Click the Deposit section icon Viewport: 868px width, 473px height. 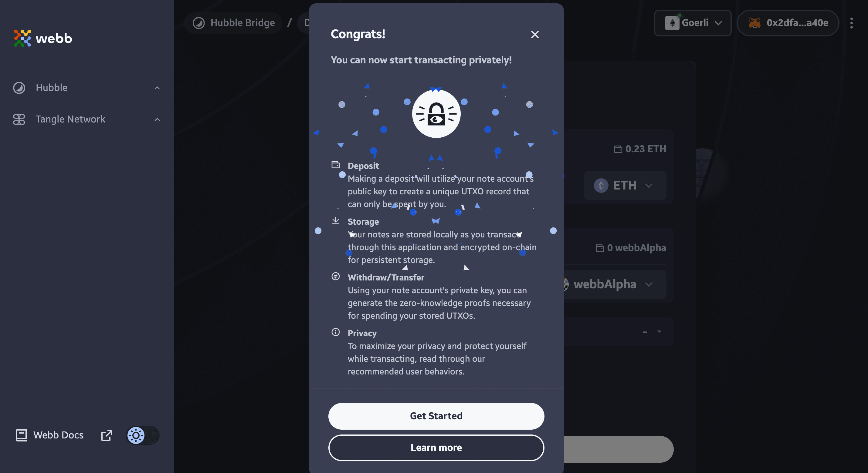(x=336, y=165)
